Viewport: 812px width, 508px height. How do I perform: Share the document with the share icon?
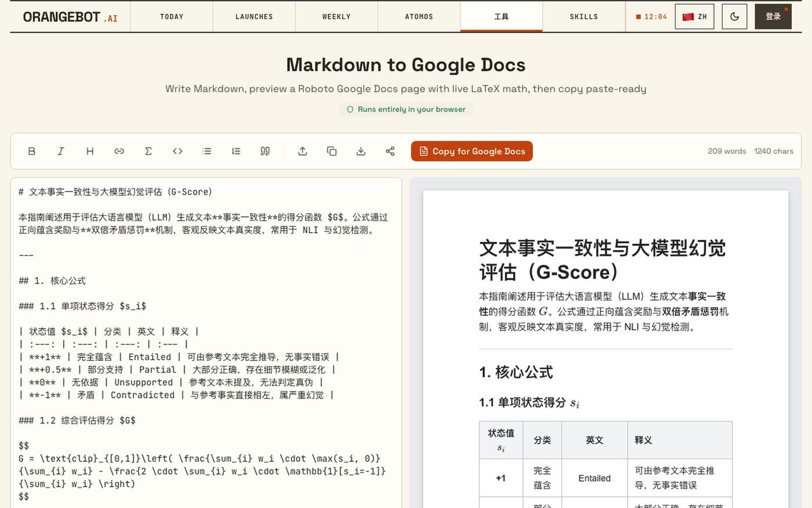point(390,151)
